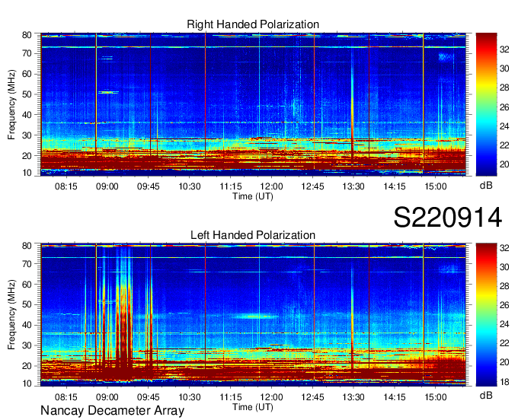Image resolution: width=518 pixels, height=420 pixels.
Task: Click the "Time (UT)" label under the right-handed plot
Action: [x=253, y=196]
